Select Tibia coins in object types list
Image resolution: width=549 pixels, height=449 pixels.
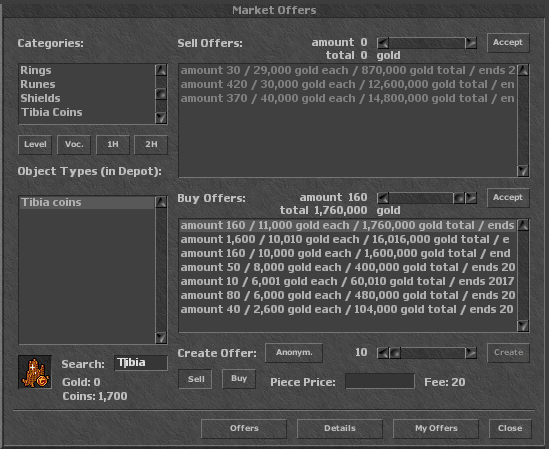86,202
